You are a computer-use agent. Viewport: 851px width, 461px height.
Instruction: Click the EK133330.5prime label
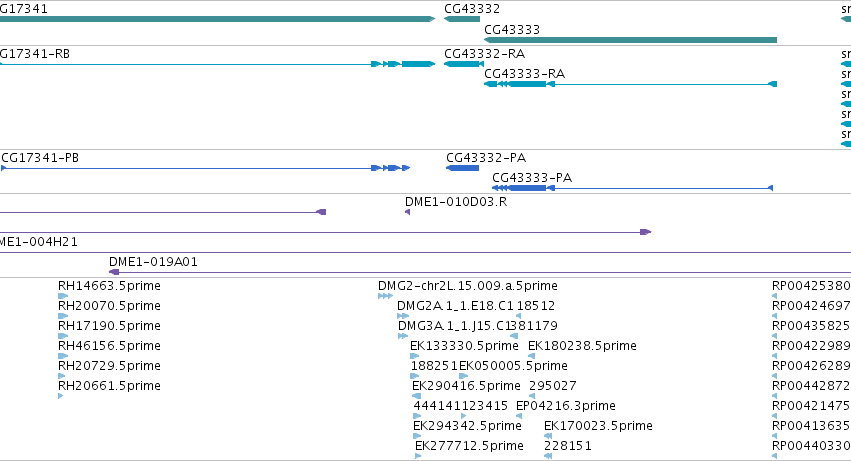(x=464, y=346)
